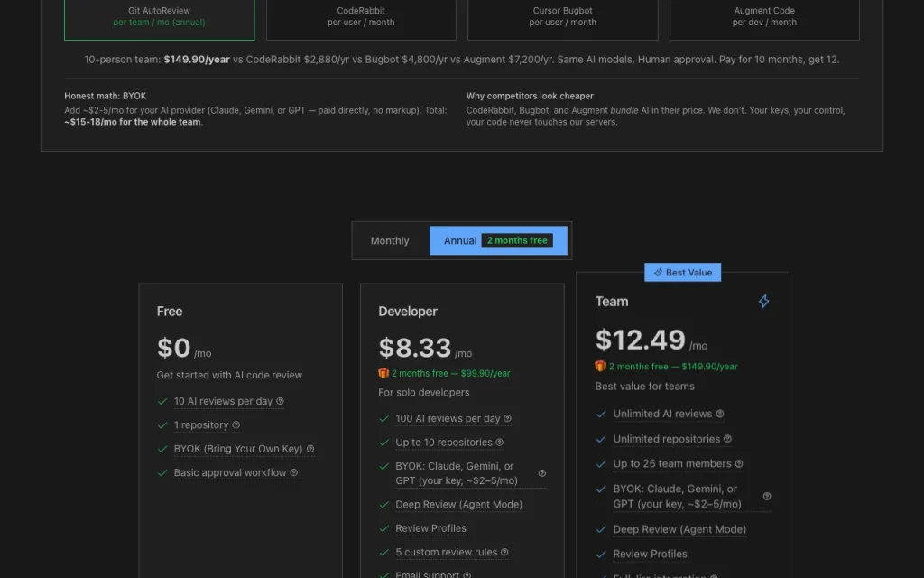Select the Augment Code comparison card

(x=764, y=19)
